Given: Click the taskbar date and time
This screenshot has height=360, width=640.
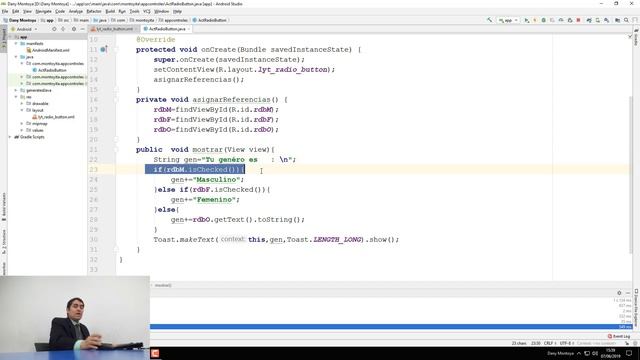Looking at the screenshot, I should 611,353.
